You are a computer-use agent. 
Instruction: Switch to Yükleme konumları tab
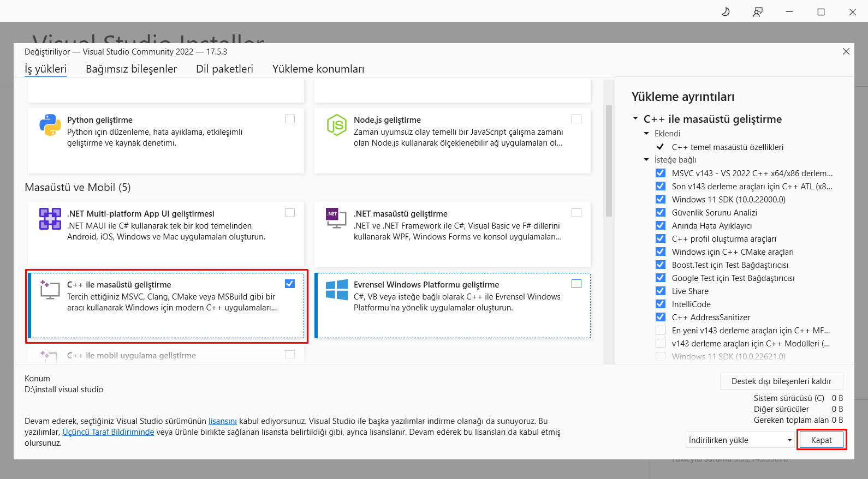click(x=318, y=69)
